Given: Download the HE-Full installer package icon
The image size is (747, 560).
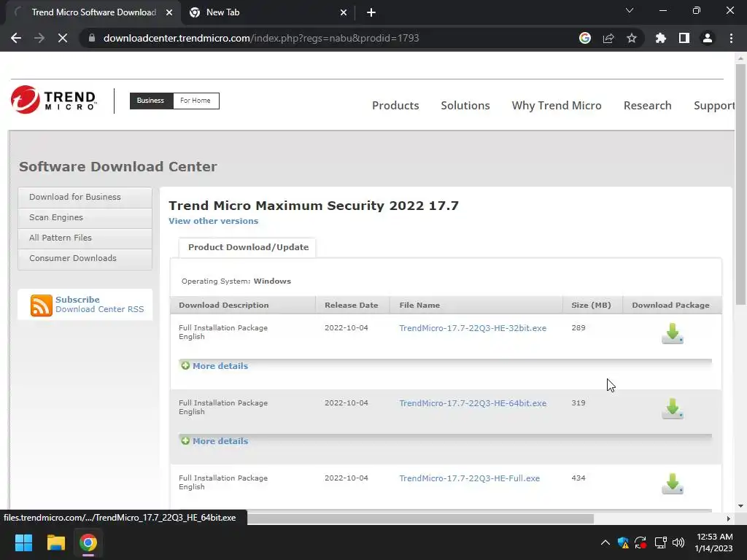Looking at the screenshot, I should tap(672, 484).
